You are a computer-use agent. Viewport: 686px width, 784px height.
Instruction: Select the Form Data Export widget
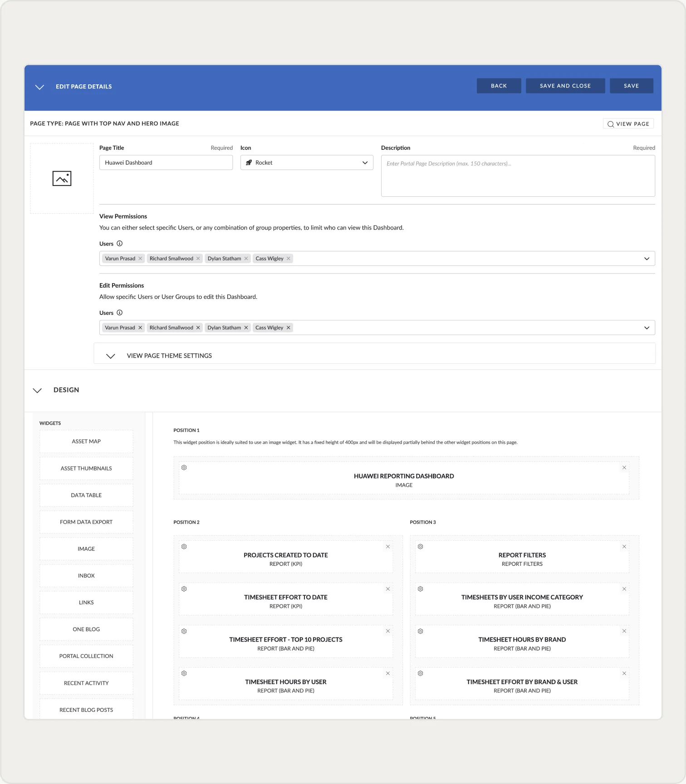[86, 522]
